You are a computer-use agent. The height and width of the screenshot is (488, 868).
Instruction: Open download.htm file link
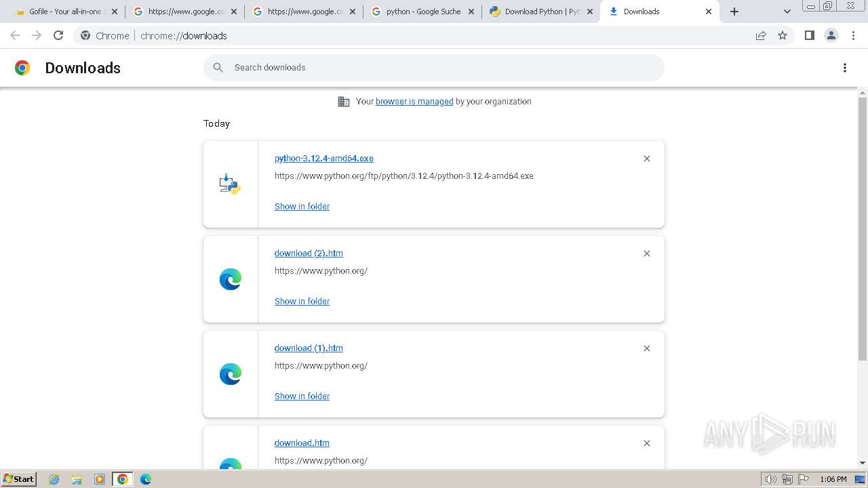point(302,443)
